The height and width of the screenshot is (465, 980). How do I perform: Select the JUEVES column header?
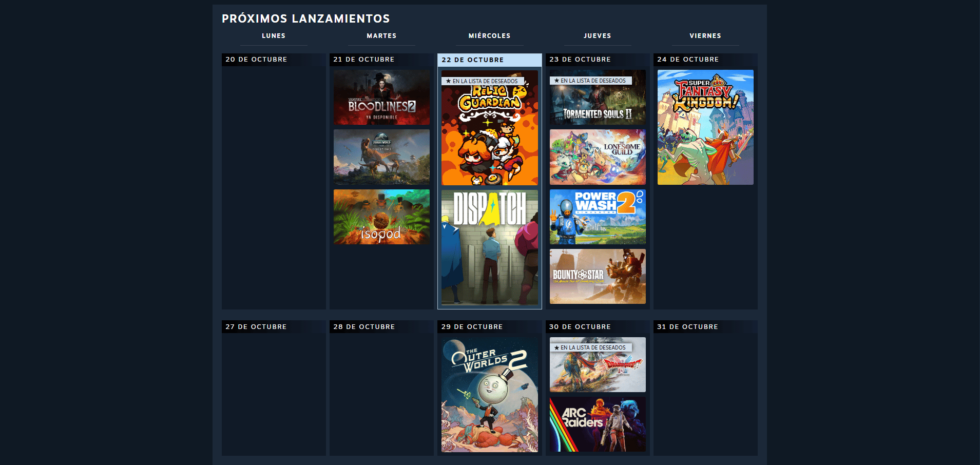click(x=598, y=36)
